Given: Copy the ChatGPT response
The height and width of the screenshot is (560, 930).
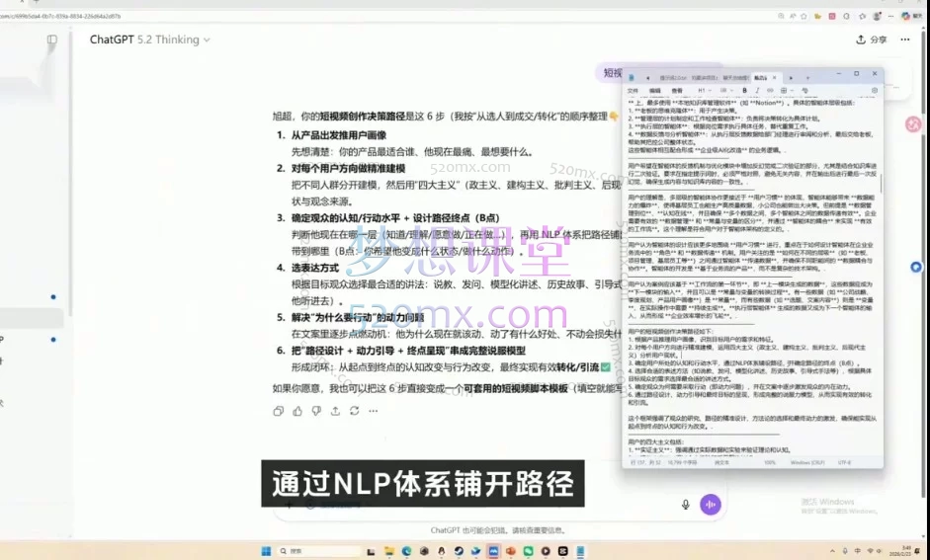Looking at the screenshot, I should pyautogui.click(x=278, y=411).
